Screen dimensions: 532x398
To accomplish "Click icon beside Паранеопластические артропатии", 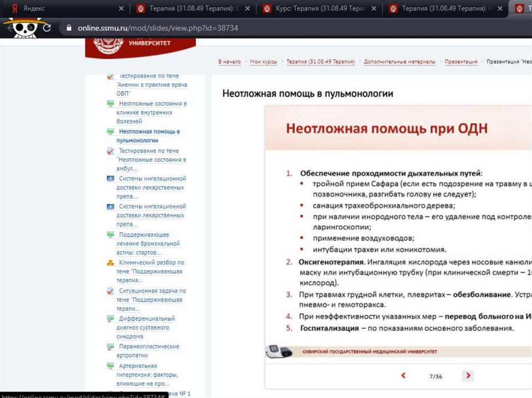I will (110, 347).
